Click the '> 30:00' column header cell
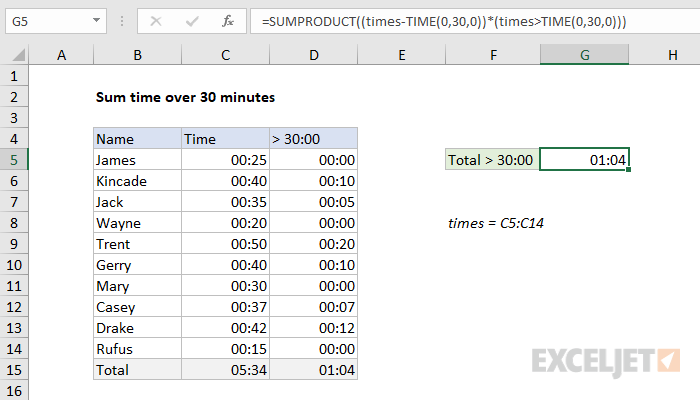 click(x=312, y=139)
